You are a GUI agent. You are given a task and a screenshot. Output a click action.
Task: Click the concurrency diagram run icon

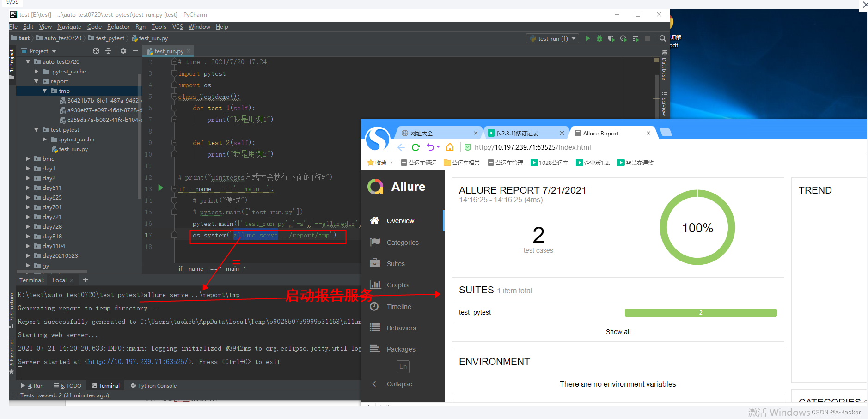[636, 38]
